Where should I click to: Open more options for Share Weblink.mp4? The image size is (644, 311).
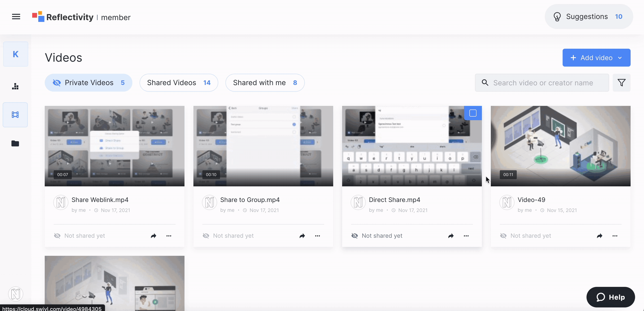point(169,236)
